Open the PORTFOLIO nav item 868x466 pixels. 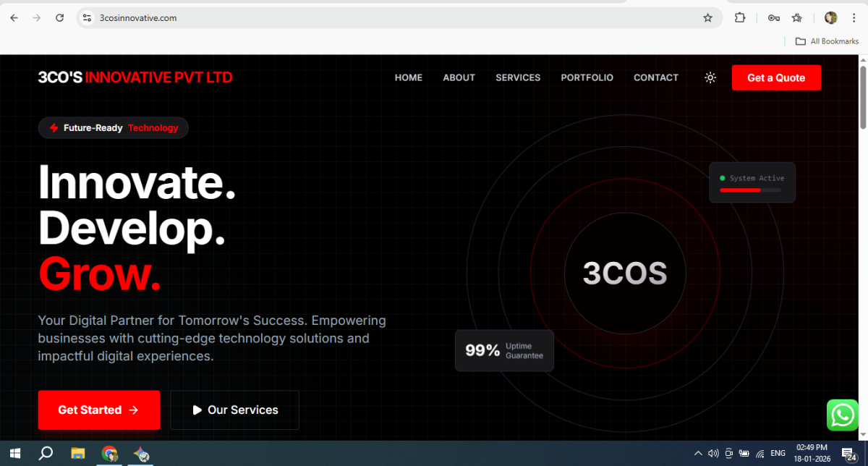587,77
